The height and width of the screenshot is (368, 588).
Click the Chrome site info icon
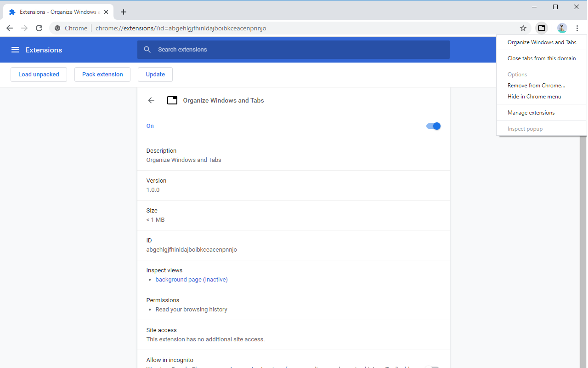[x=57, y=28]
